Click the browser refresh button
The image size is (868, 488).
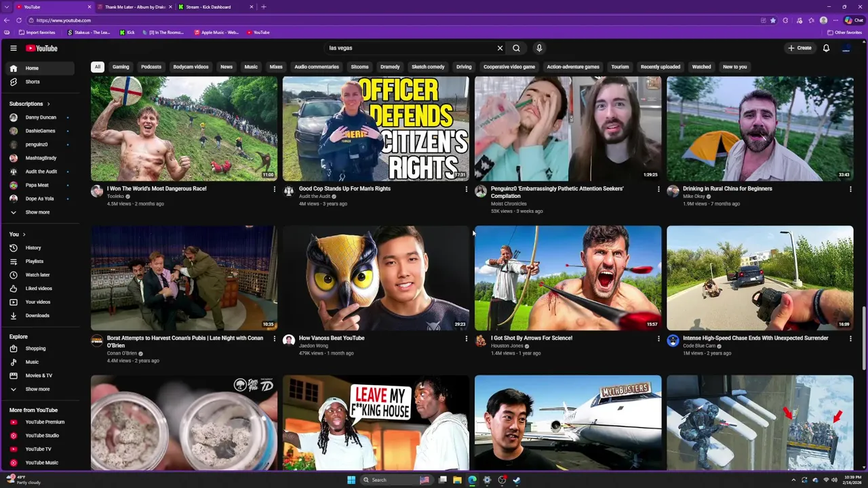click(18, 20)
